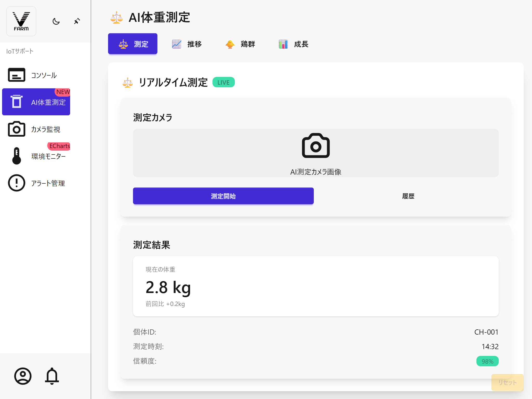Click the 98% confidence badge
The height and width of the screenshot is (399, 532).
click(x=487, y=361)
